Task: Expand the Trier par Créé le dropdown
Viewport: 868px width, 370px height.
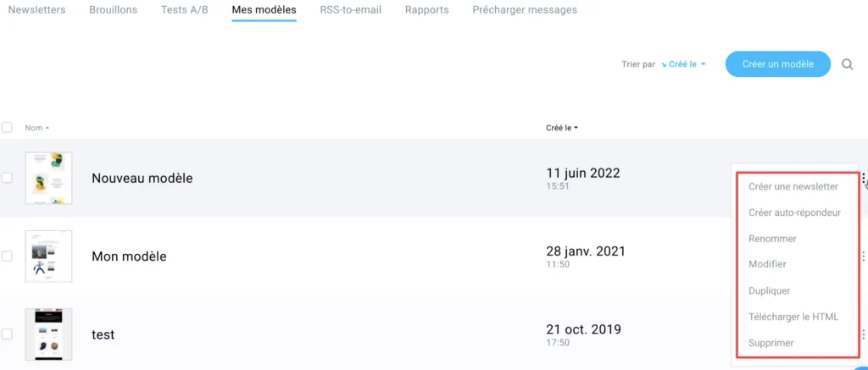Action: click(x=684, y=64)
